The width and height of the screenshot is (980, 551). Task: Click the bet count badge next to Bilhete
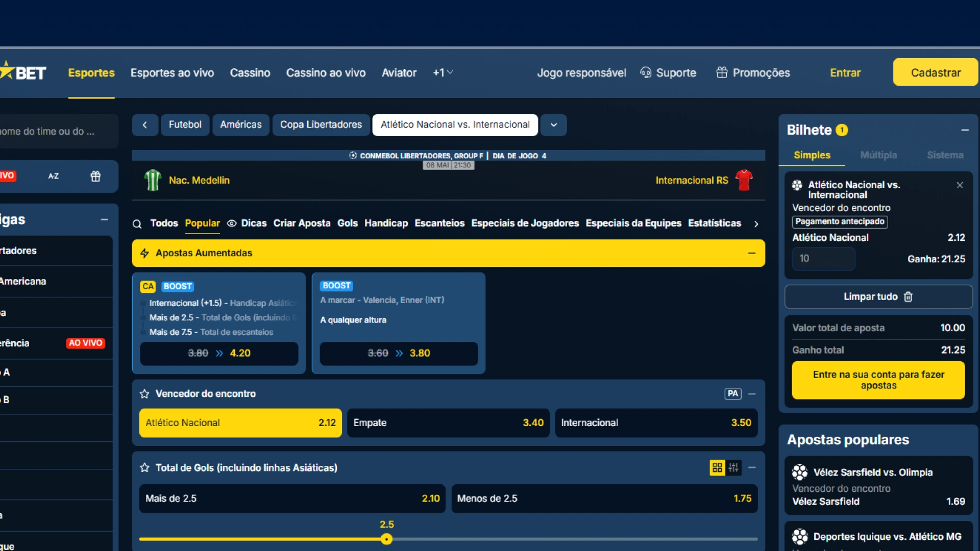point(842,130)
